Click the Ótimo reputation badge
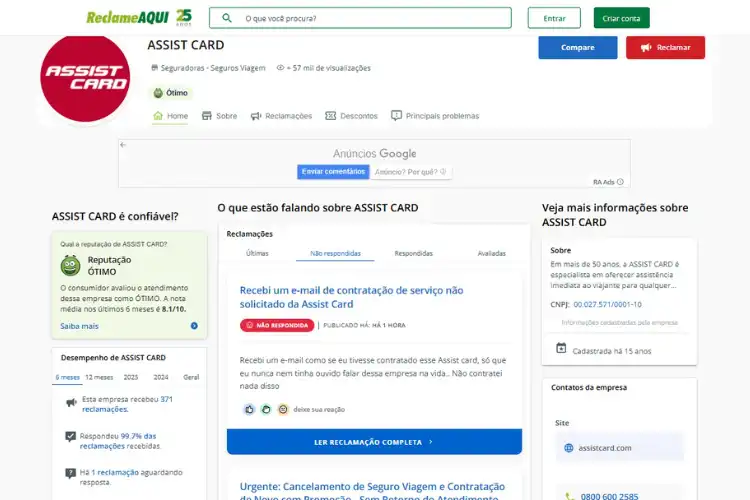Viewport: 750px width, 500px height. click(171, 93)
